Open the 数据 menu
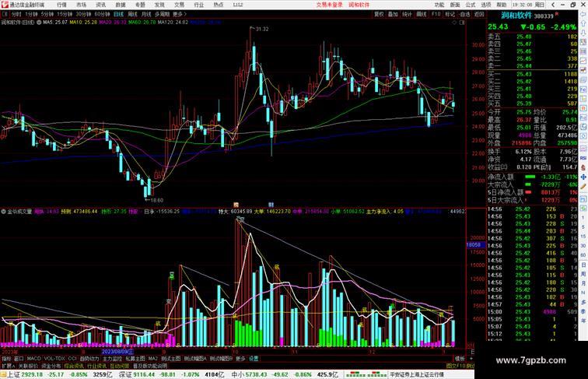The width and height of the screenshot is (588, 379). point(121,5)
